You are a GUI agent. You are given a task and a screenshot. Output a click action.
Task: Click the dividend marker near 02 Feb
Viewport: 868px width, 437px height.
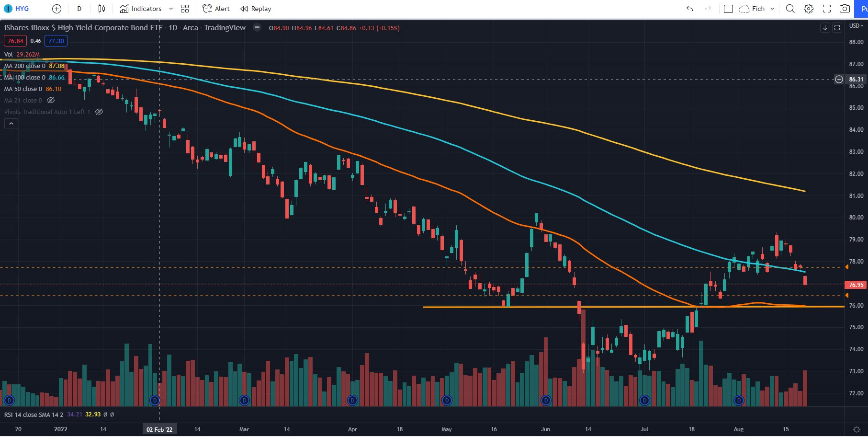pyautogui.click(x=155, y=400)
